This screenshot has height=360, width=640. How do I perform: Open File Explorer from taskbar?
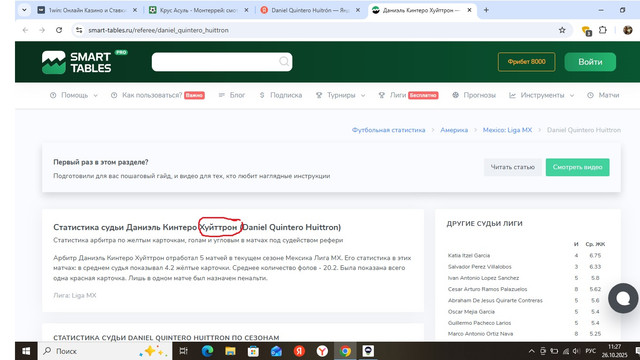[x=230, y=351]
